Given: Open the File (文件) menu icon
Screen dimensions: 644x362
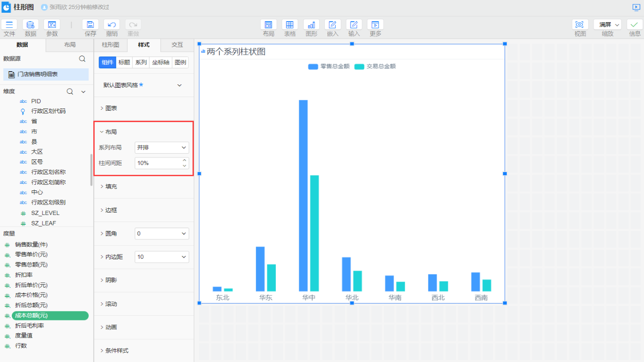Looking at the screenshot, I should click(x=9, y=25).
